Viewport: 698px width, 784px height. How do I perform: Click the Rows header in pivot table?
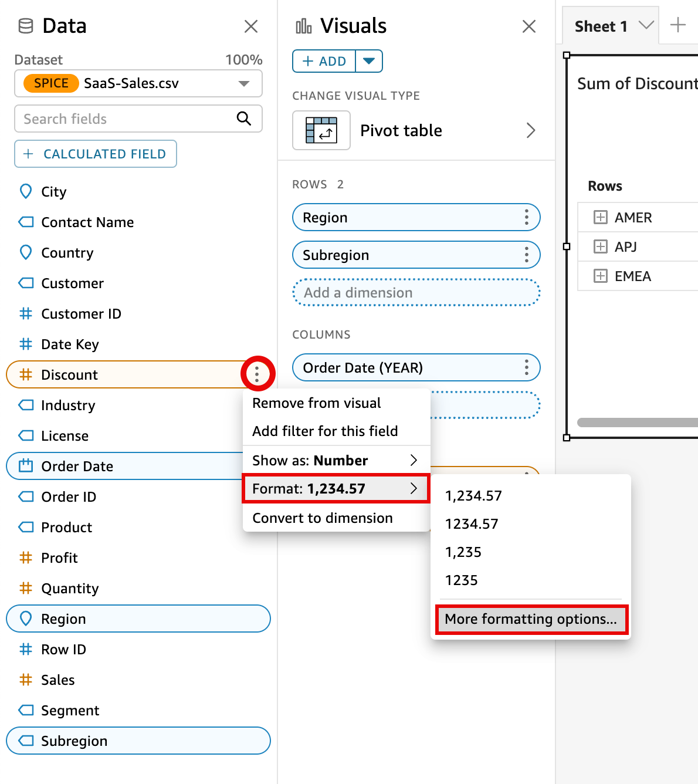605,186
